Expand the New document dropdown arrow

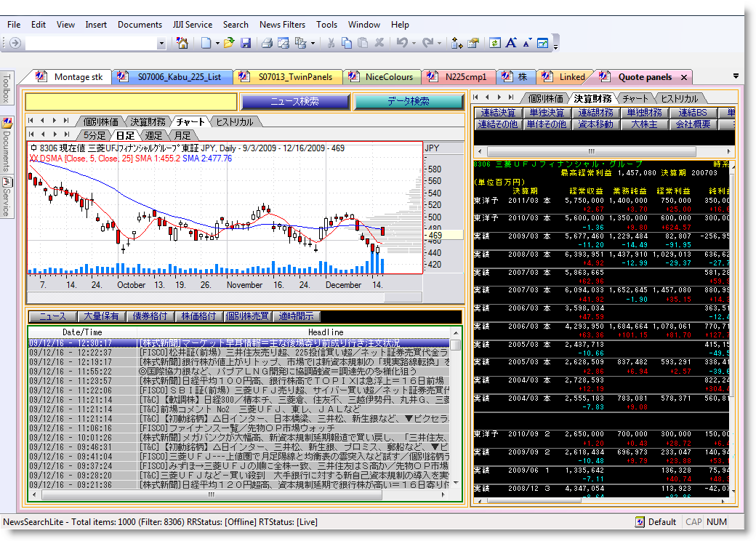click(217, 44)
